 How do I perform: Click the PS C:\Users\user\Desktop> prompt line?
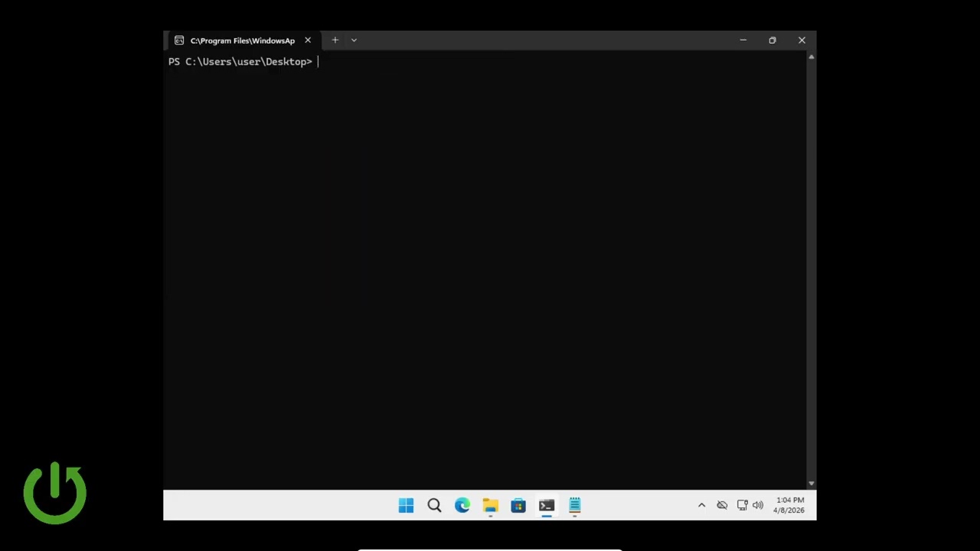(240, 62)
